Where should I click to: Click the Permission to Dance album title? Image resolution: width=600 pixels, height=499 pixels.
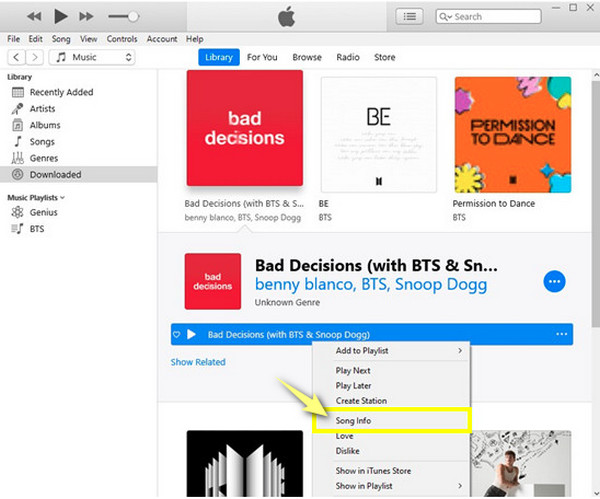494,204
